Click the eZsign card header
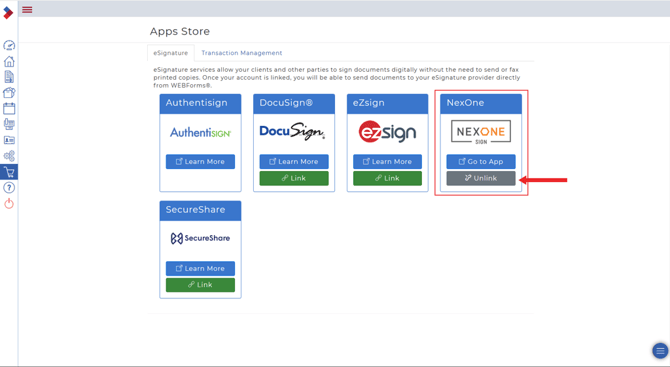The image size is (670, 367). 388,104
